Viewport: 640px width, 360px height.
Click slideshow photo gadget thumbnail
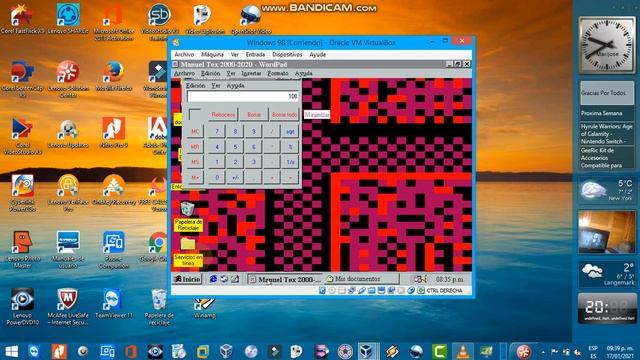(607, 232)
